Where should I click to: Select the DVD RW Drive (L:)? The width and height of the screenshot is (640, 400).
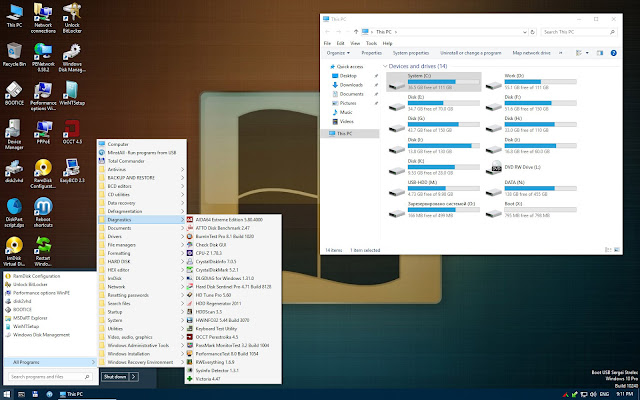531,167
